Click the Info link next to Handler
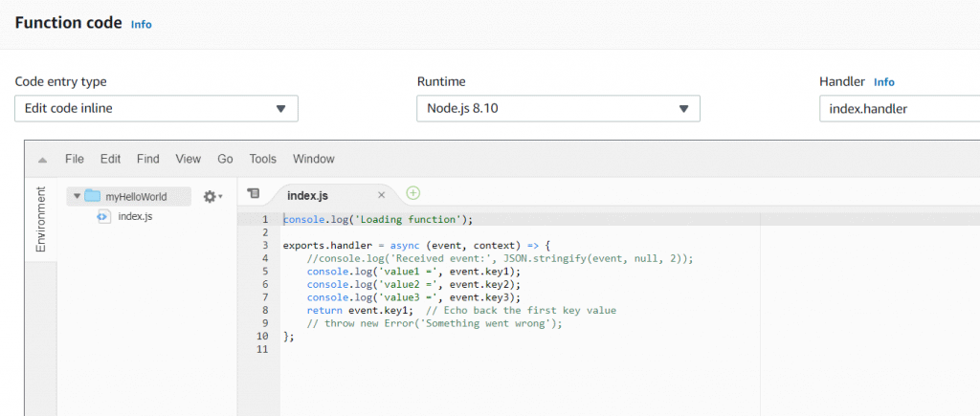The height and width of the screenshot is (416, 980). (883, 82)
